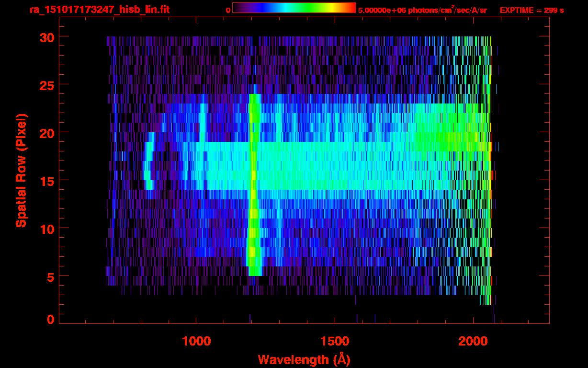Click the Spatial Row (Pixel) axis title

click(21, 170)
